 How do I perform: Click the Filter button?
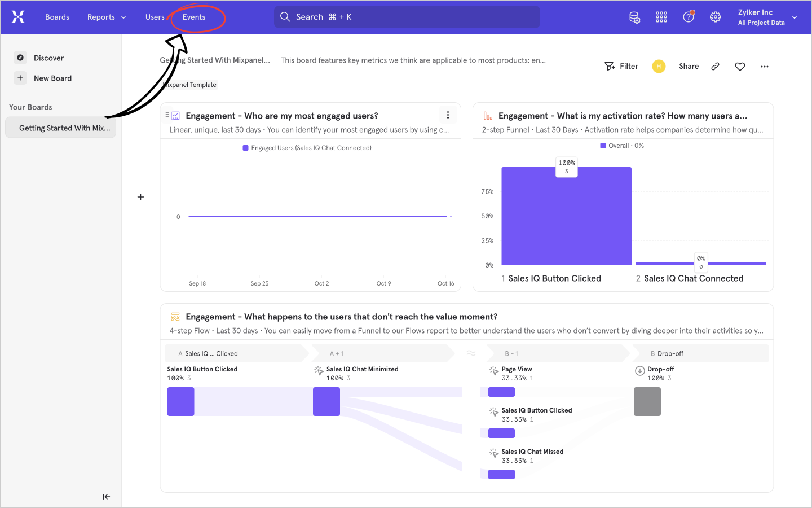click(x=621, y=66)
